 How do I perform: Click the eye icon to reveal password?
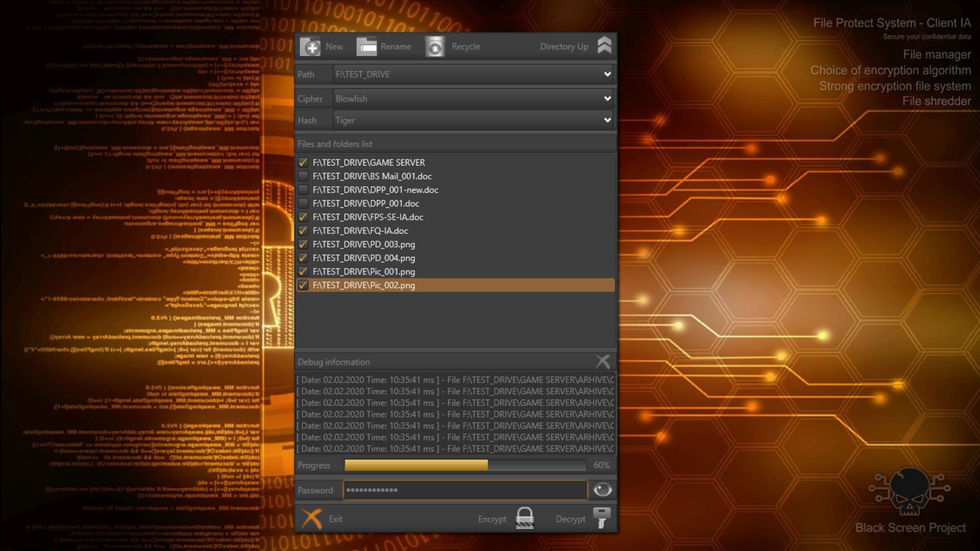(602, 489)
